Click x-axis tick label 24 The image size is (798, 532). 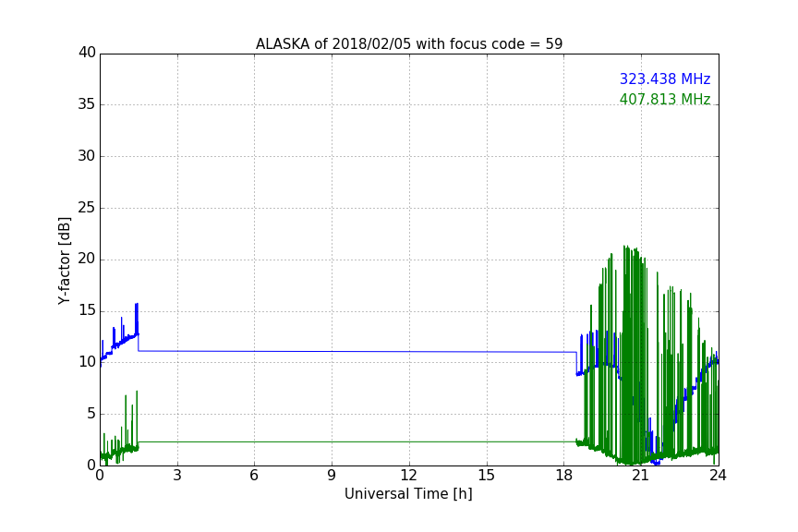718,476
